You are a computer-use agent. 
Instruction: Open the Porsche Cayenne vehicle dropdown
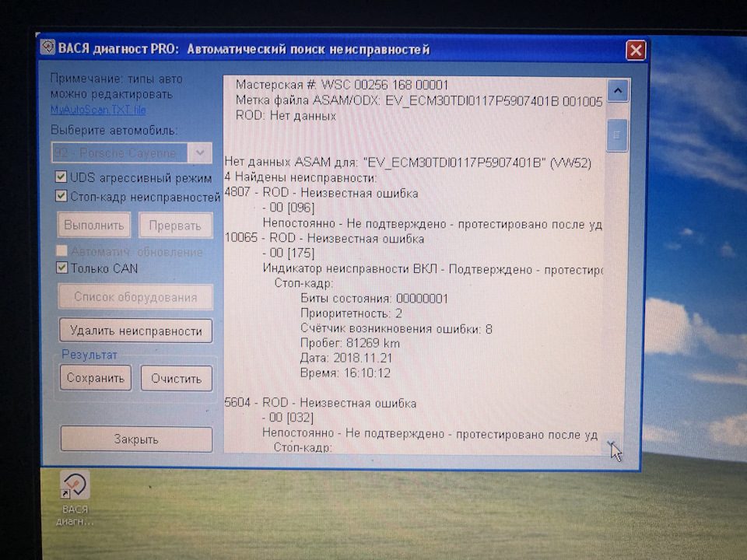[200, 153]
